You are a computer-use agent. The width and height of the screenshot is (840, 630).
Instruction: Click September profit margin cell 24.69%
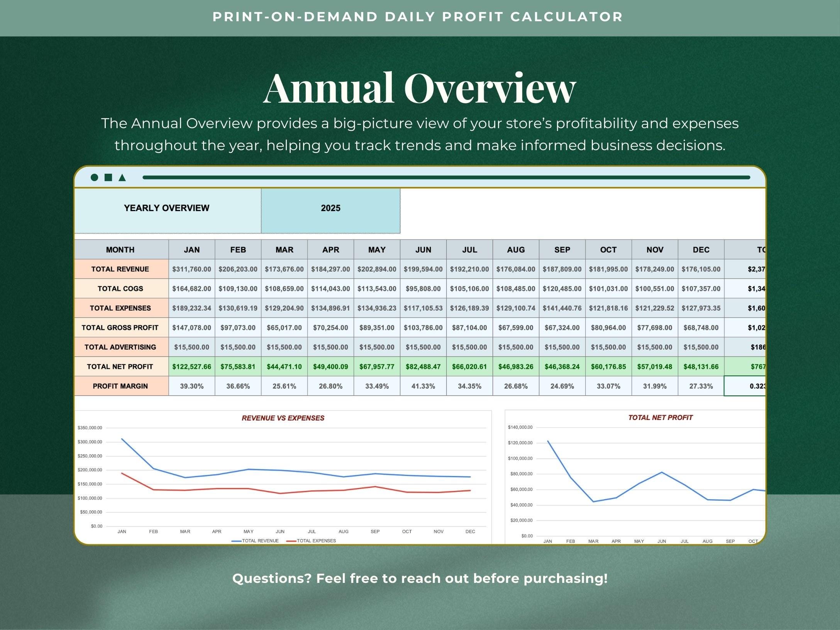click(562, 386)
